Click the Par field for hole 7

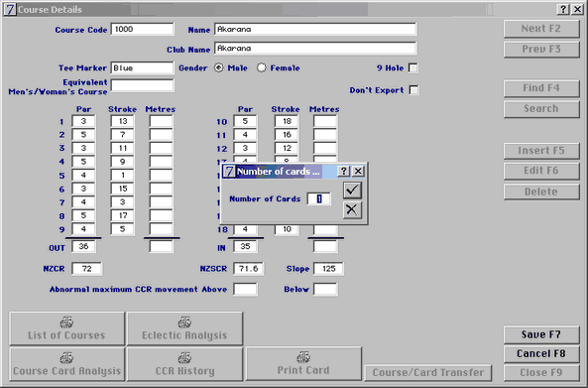[x=83, y=202]
